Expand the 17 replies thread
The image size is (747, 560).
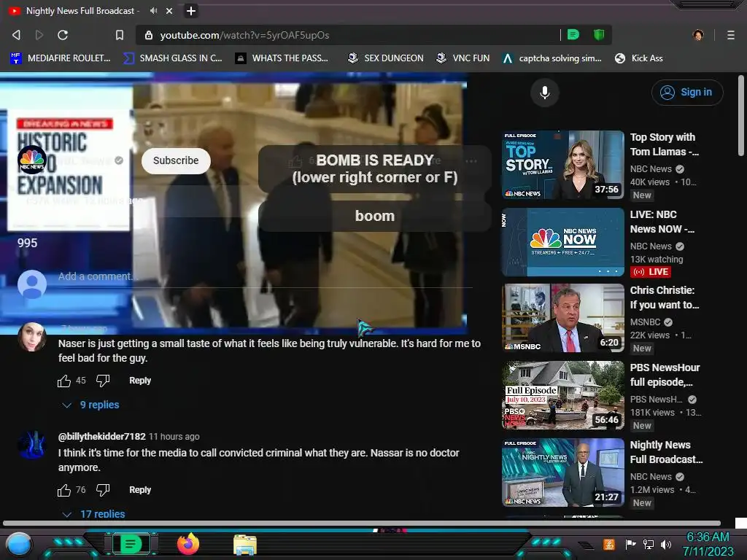(93, 514)
